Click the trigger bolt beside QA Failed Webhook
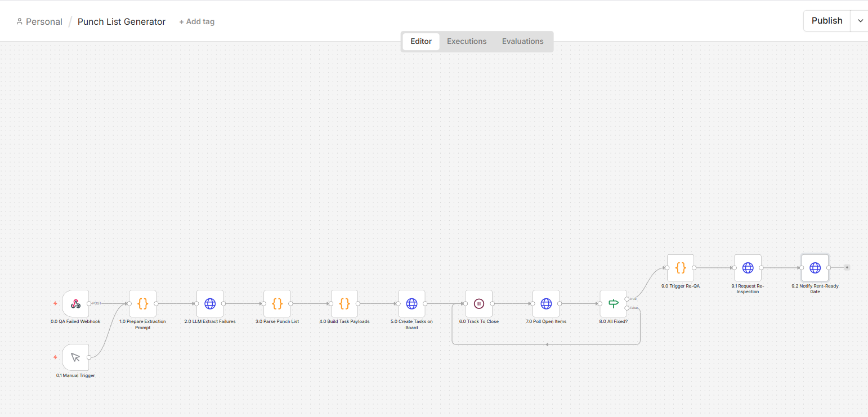868x417 pixels. click(55, 303)
